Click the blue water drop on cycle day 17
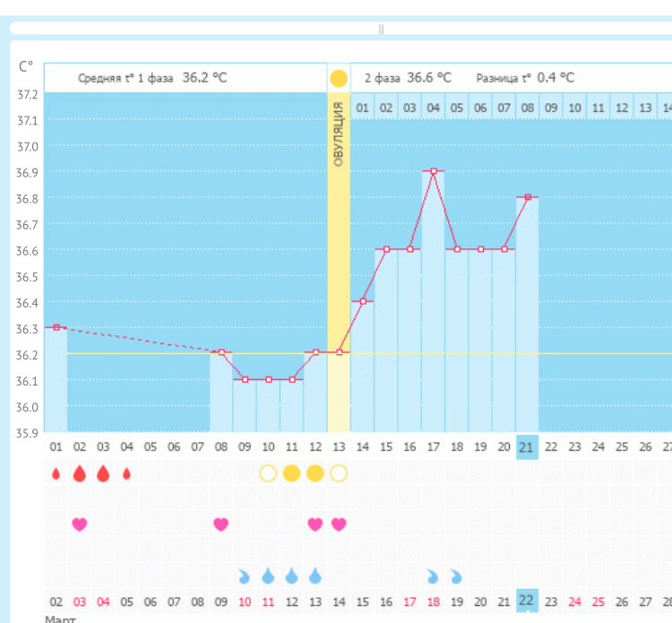The width and height of the screenshot is (672, 623). coord(433,575)
